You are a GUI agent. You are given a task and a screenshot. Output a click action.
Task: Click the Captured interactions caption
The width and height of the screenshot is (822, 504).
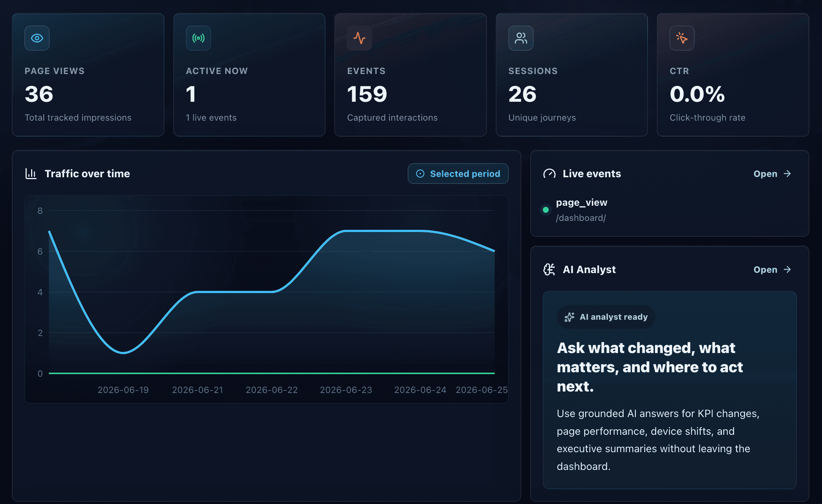tap(392, 118)
